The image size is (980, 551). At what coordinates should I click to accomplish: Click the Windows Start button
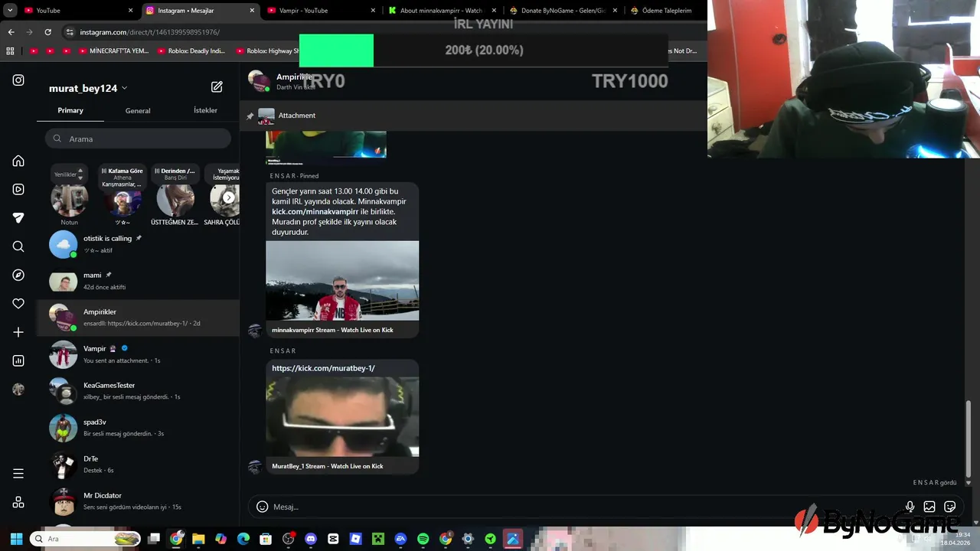coord(16,539)
